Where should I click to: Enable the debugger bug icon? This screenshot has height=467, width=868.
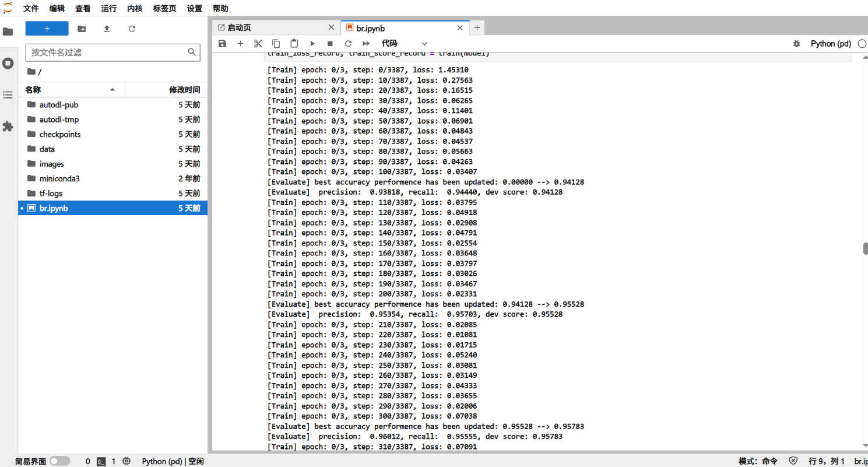click(x=797, y=44)
